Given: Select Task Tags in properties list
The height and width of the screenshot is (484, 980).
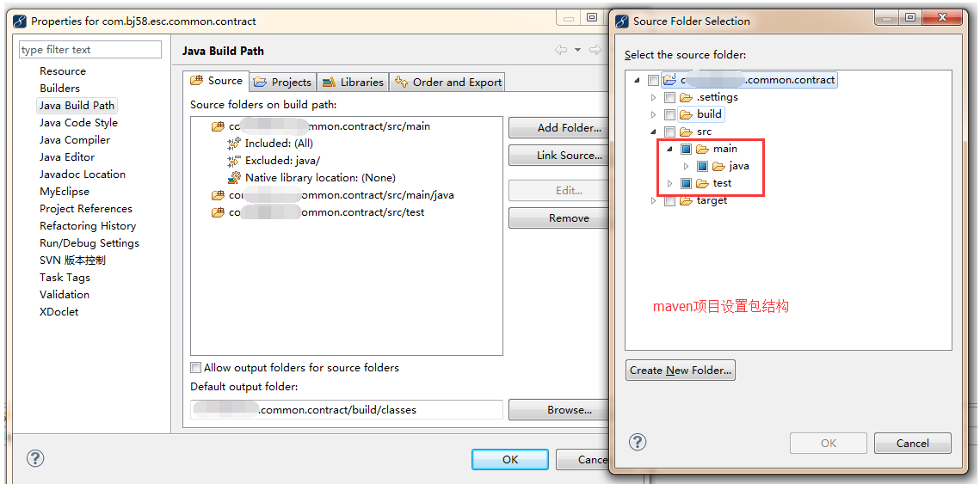Looking at the screenshot, I should tap(65, 278).
